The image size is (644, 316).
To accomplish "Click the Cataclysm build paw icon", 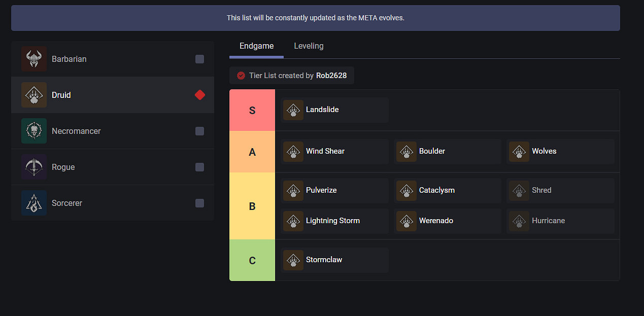I will (x=406, y=191).
